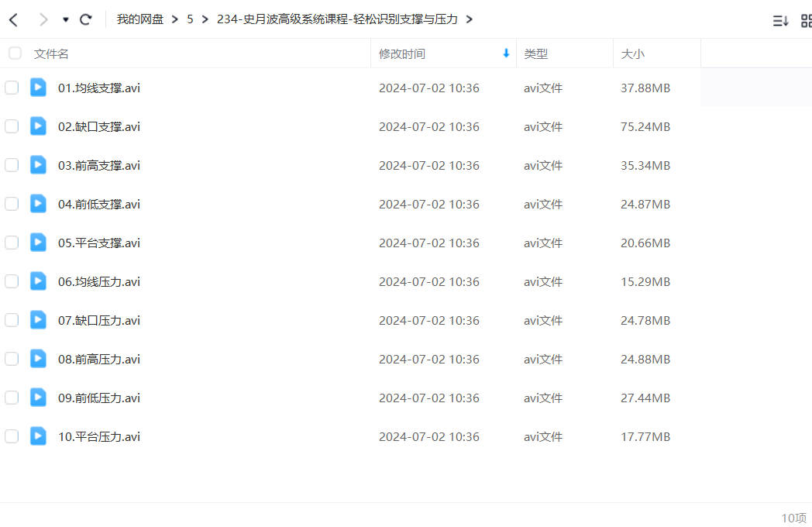Sort by 大小 column header
Screen dimensions: 812x527
[x=632, y=54]
